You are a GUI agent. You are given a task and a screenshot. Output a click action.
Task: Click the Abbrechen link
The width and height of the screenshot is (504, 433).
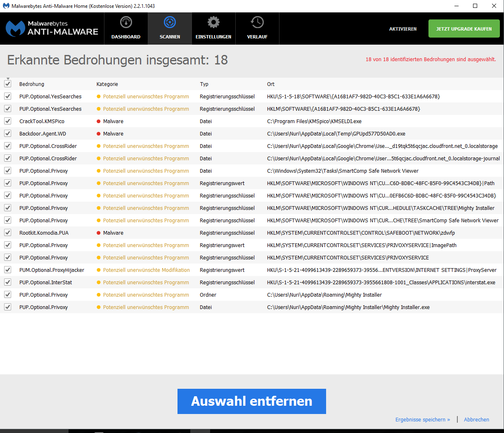tap(476, 419)
